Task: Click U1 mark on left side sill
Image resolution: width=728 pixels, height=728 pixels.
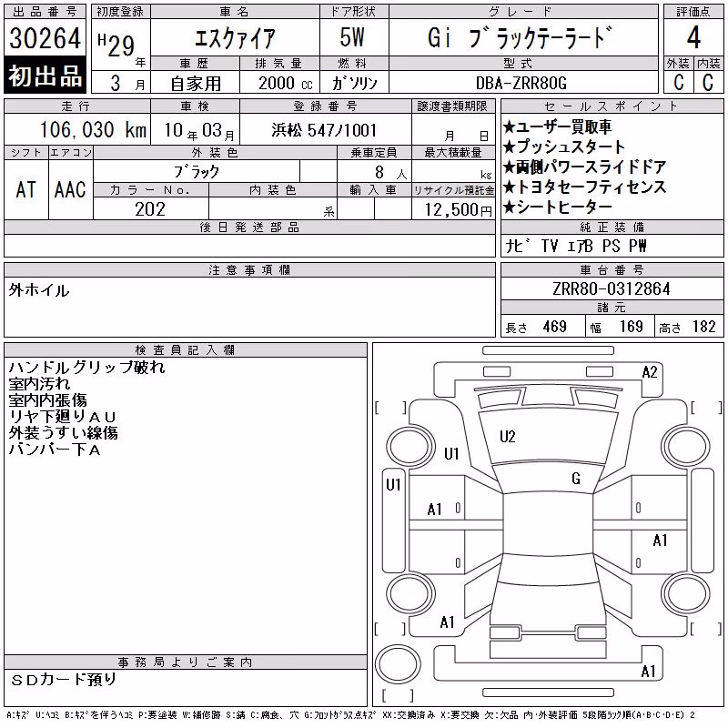Action: click(x=393, y=485)
